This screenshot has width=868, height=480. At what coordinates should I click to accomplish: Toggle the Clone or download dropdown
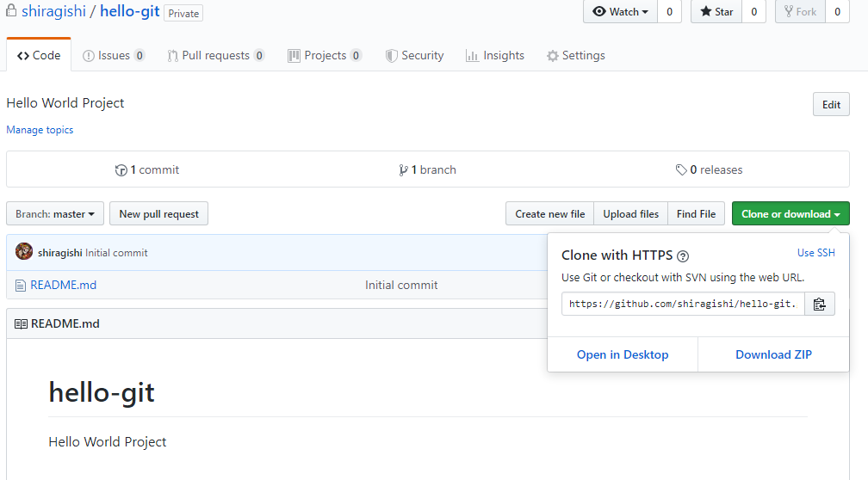(790, 214)
